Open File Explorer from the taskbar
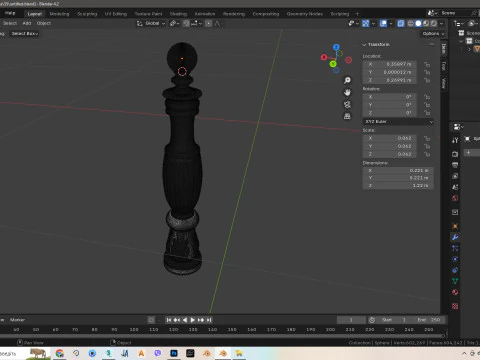The height and width of the screenshot is (360, 480). (239, 353)
